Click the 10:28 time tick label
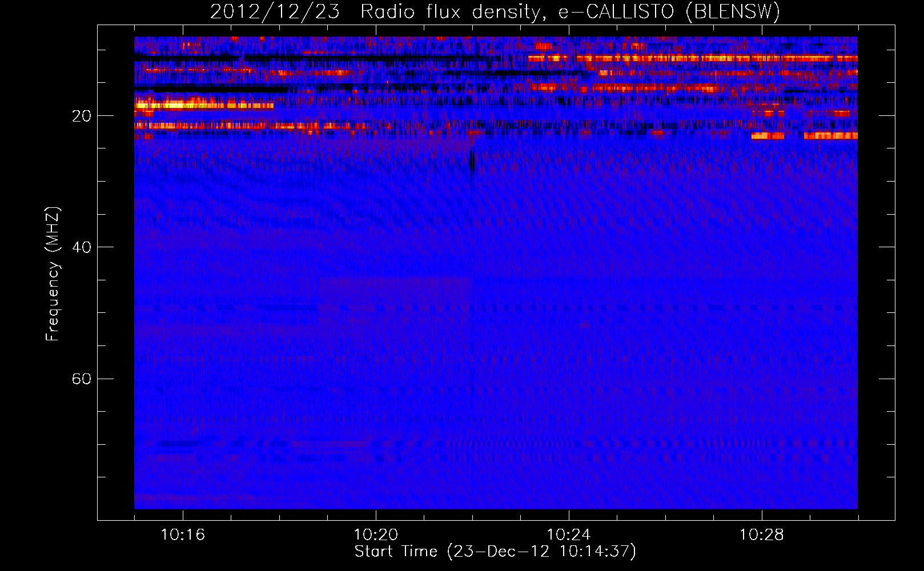This screenshot has height=571, width=924. tap(762, 535)
